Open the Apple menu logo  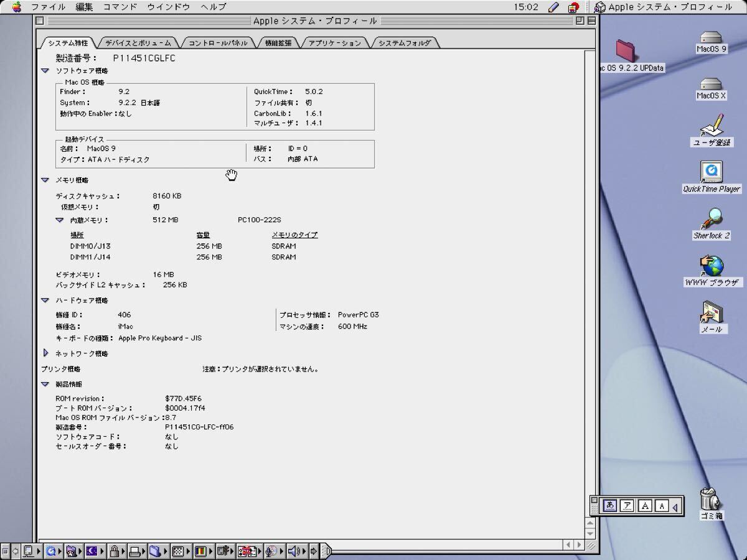point(17,7)
